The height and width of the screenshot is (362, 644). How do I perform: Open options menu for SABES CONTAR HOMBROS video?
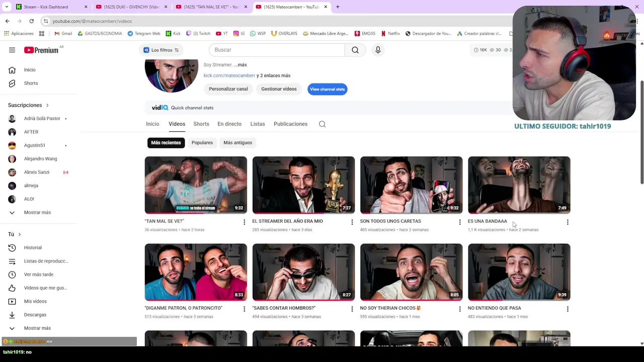click(352, 309)
